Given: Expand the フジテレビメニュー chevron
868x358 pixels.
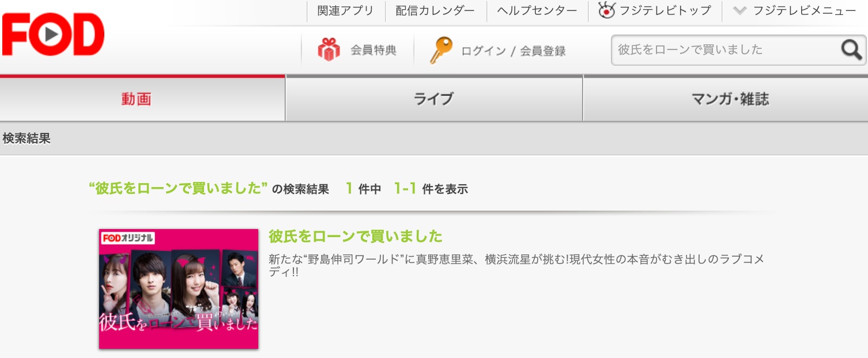Looking at the screenshot, I should pos(739,10).
